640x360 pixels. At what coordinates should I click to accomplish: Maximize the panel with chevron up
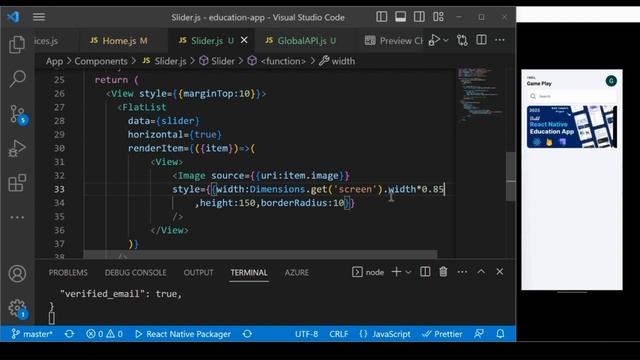(481, 271)
